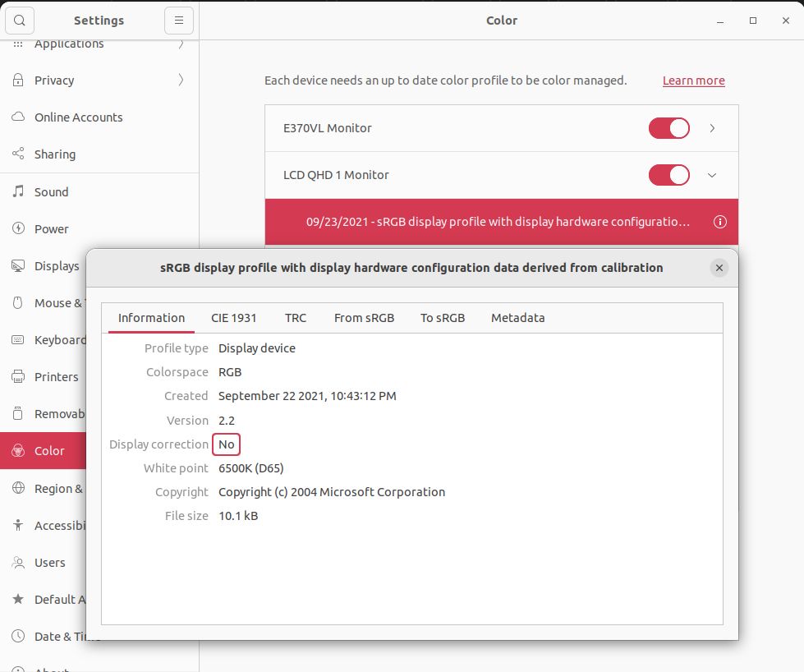Screen dimensions: 804x672
Task: Switch to the CIE 1931 tab
Action: (233, 318)
